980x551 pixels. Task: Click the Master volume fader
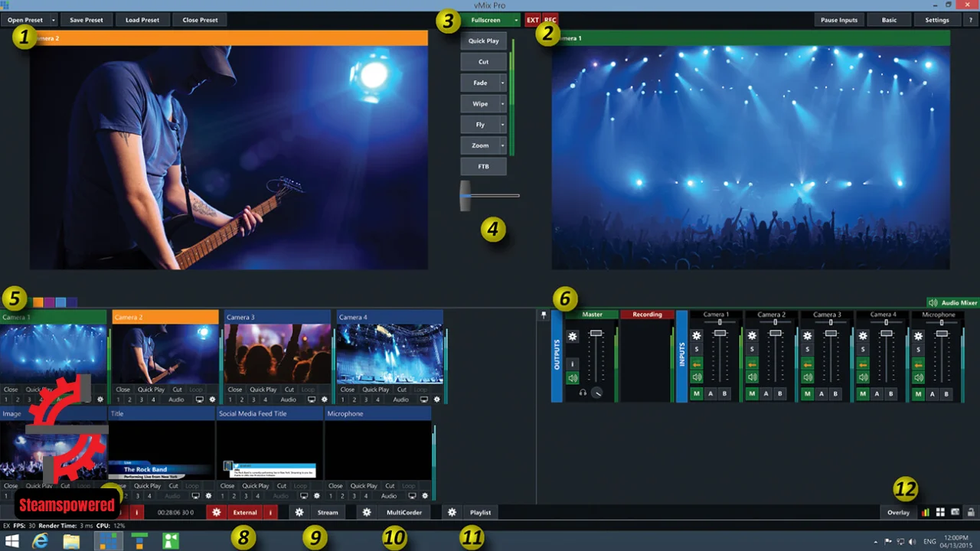[596, 334]
